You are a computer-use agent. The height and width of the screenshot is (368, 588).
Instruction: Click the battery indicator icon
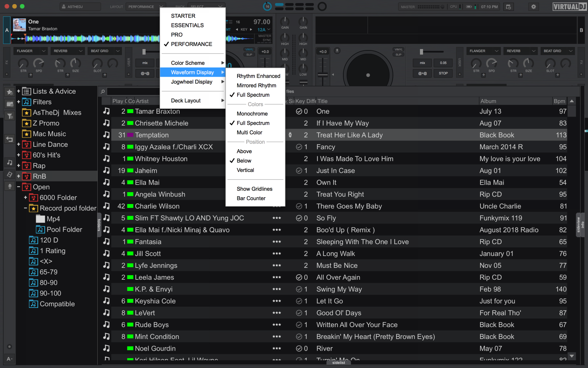tap(469, 6)
